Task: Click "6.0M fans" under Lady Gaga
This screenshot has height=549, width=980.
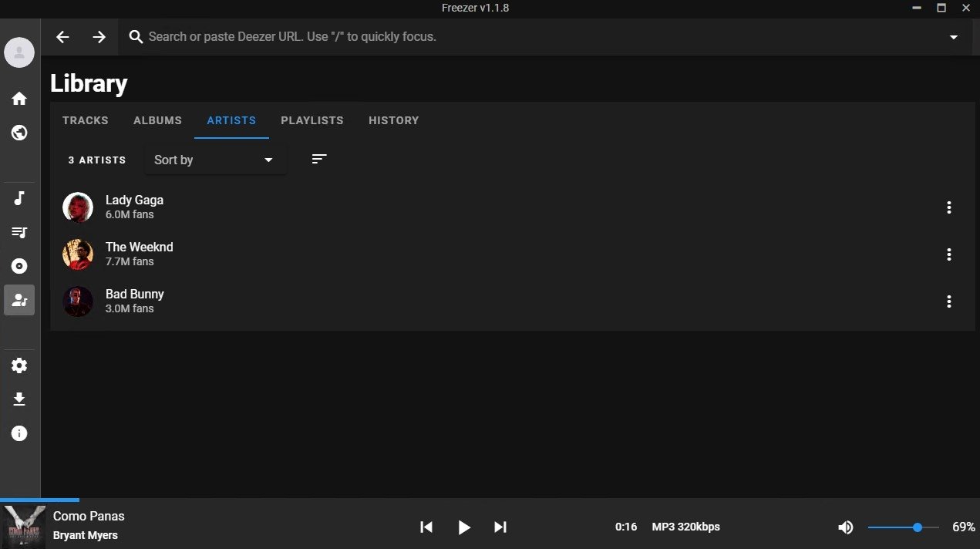Action: [x=130, y=214]
